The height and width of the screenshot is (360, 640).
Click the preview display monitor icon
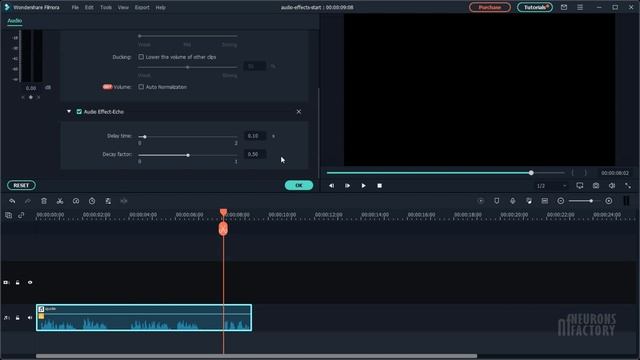click(x=580, y=186)
